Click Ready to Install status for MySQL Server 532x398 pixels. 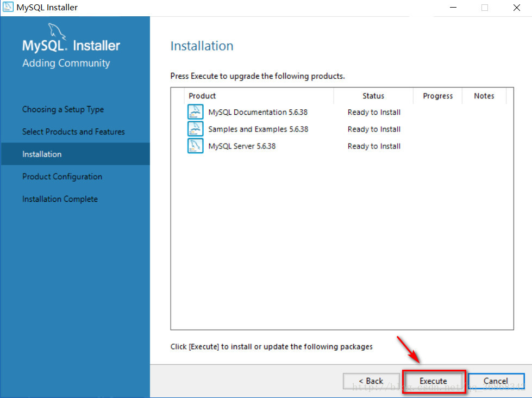[x=374, y=146]
